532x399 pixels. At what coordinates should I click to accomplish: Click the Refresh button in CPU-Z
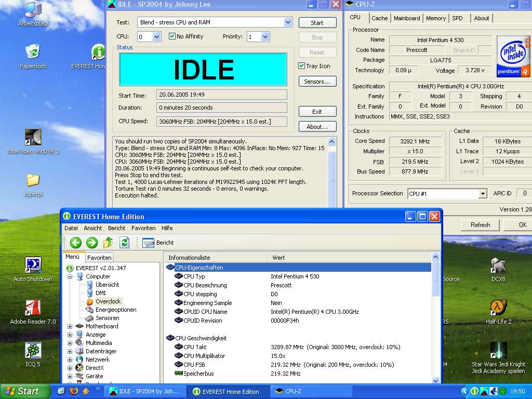(x=480, y=224)
